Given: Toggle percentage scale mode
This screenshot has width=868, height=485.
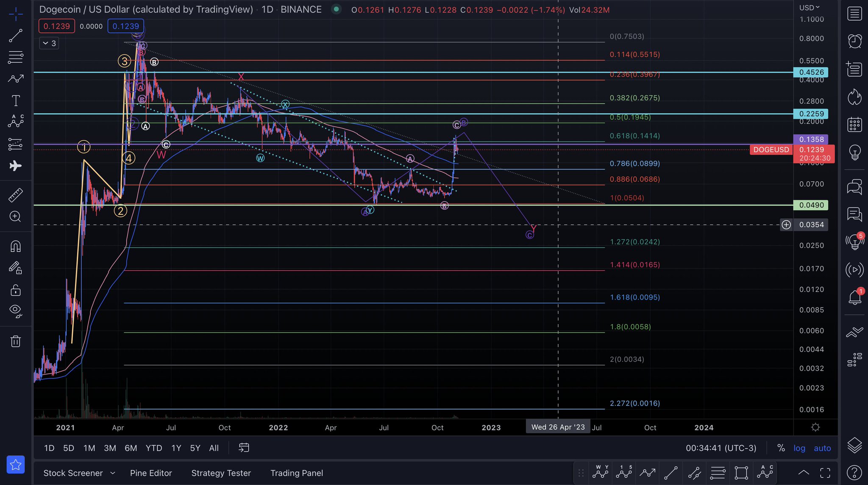Looking at the screenshot, I should tap(781, 448).
